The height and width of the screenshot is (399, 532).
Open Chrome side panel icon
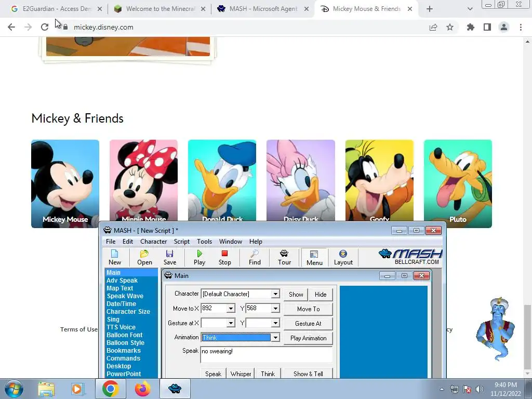tap(487, 27)
